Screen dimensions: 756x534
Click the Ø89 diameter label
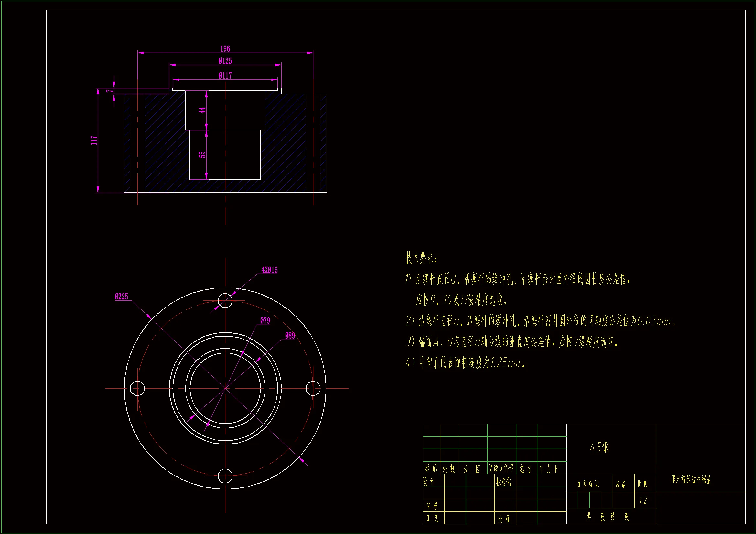[x=290, y=336]
